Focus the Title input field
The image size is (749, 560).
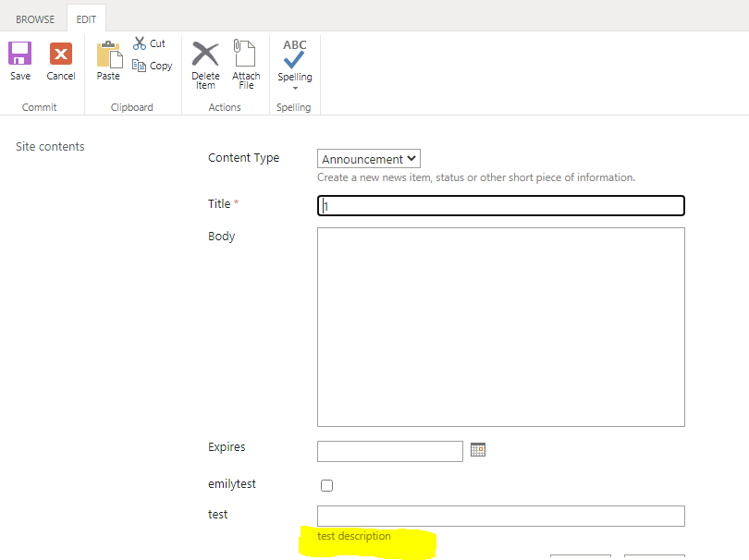coord(501,206)
